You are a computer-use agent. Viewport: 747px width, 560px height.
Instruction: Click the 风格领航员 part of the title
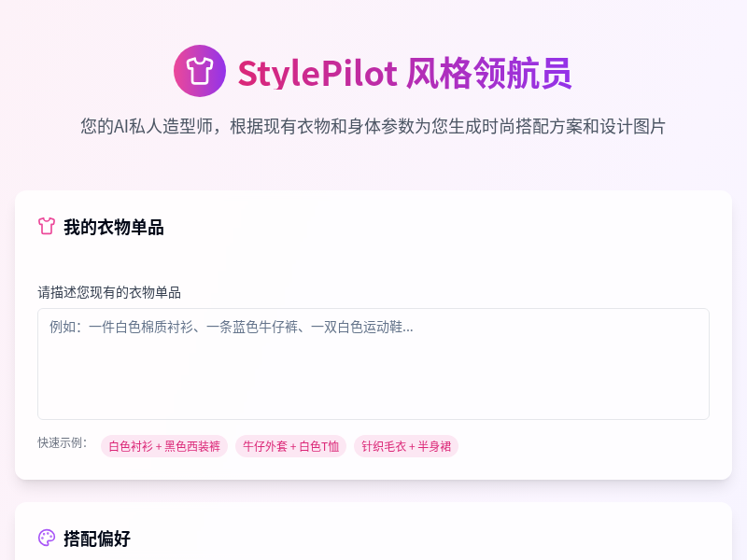(x=489, y=74)
